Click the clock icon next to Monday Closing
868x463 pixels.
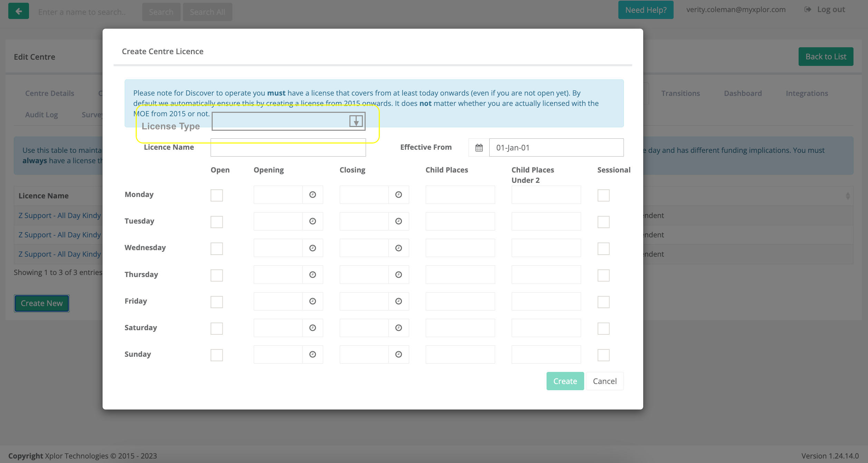[x=398, y=194]
